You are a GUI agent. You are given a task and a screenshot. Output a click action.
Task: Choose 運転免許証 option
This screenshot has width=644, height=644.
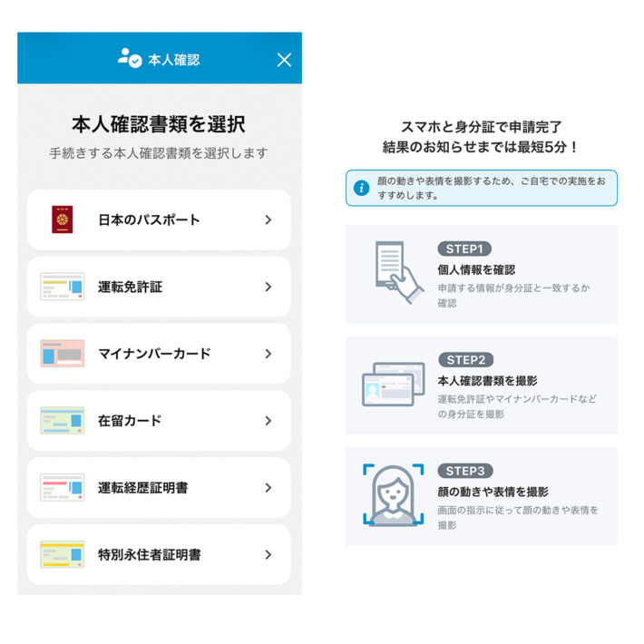[x=159, y=287]
